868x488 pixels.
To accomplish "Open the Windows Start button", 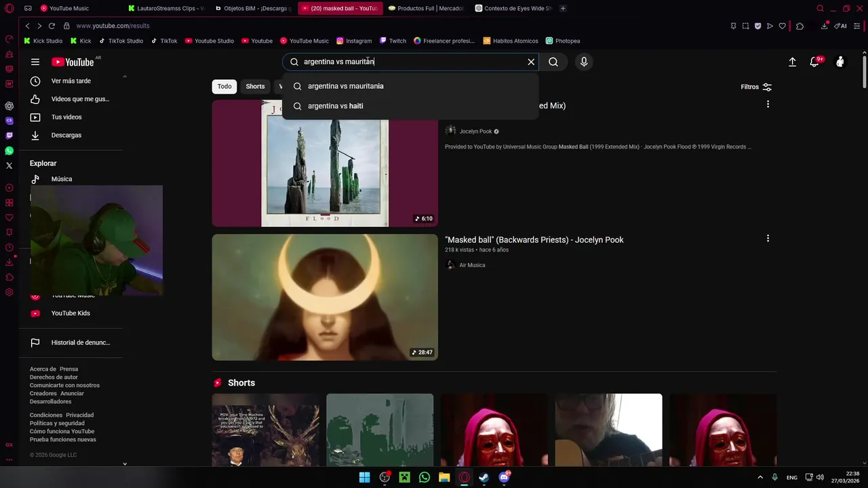I will 365,477.
